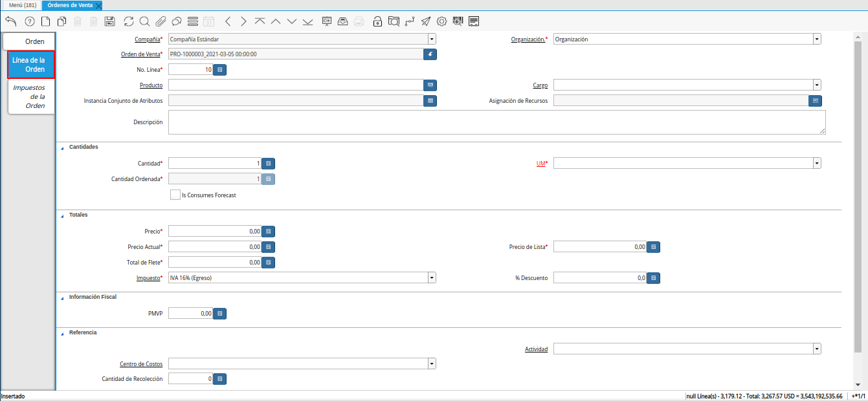Viewport: 868px width, 401px height.
Task: Collapse the Totales section
Action: 63,215
